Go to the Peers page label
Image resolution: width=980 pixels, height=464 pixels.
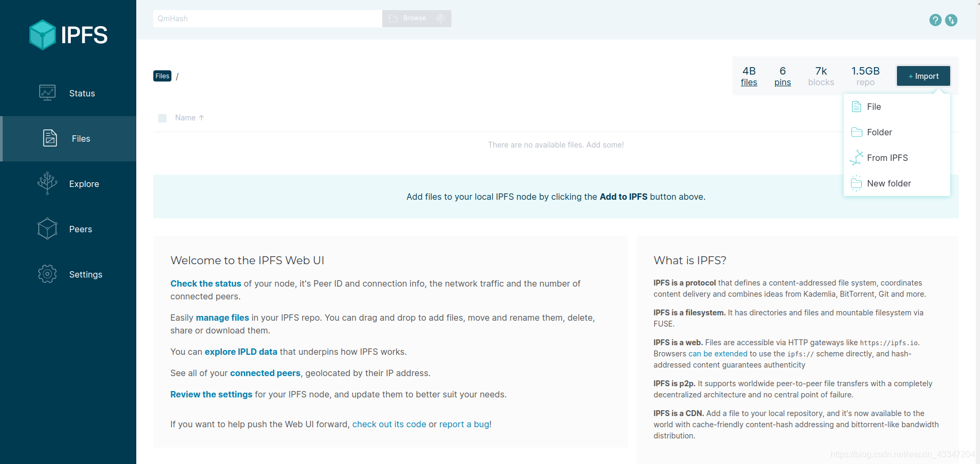80,229
